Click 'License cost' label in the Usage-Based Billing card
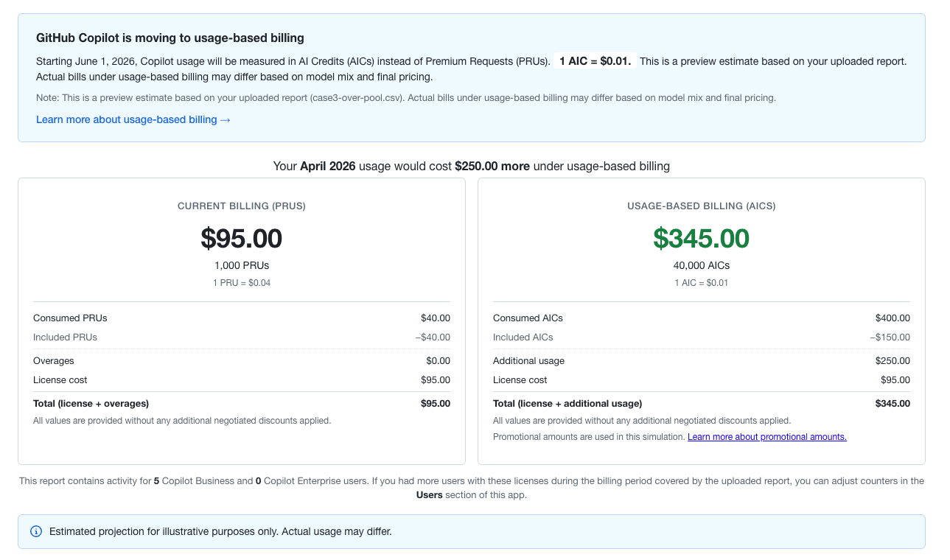Screen dimensions: 950x560 click(520, 380)
